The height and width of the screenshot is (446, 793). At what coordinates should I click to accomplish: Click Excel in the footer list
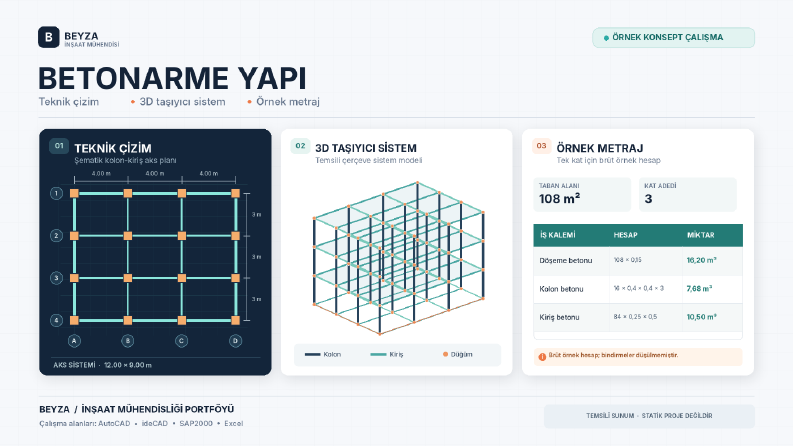pyautogui.click(x=234, y=424)
